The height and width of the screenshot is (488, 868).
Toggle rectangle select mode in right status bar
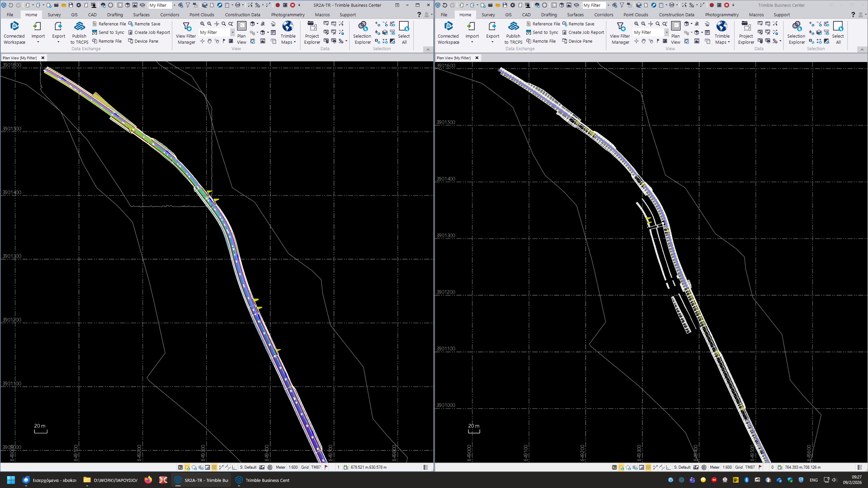621,467
